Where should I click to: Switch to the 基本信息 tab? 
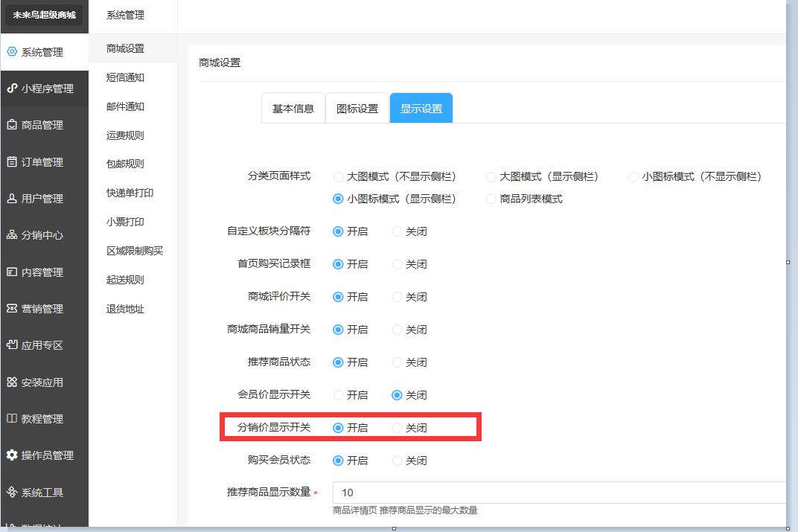click(293, 109)
